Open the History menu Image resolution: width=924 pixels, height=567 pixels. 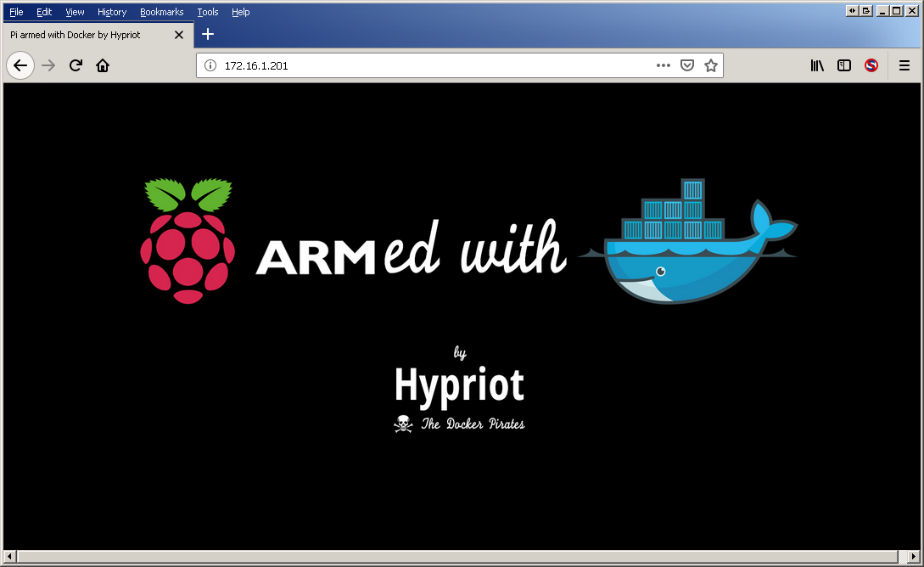click(112, 12)
